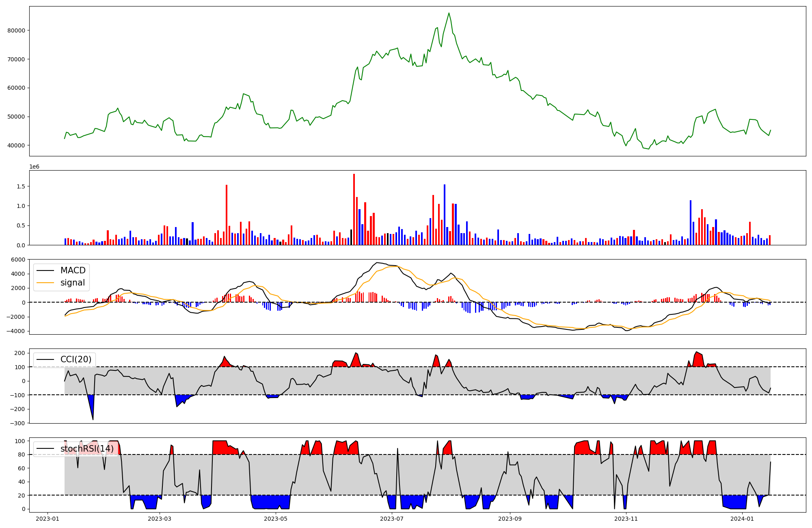812x528 pixels.
Task: Click the stochRSI(14) legend entry
Action: tap(87, 449)
